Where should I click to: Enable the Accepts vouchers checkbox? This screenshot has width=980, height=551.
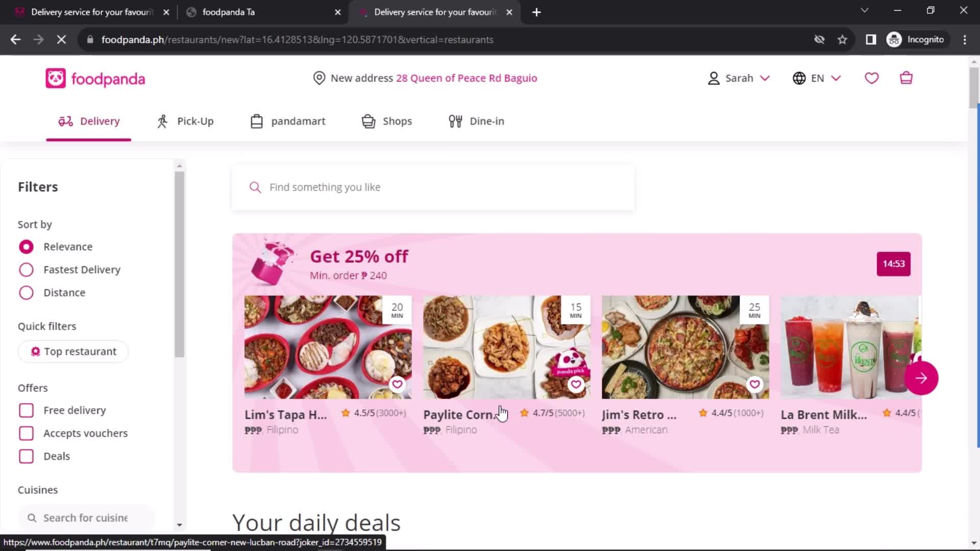coord(26,433)
